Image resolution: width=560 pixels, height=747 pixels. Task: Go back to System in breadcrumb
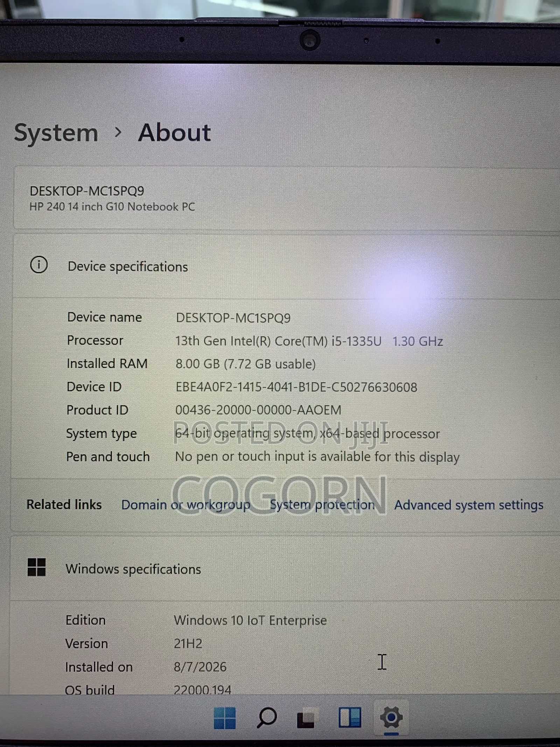coord(56,133)
